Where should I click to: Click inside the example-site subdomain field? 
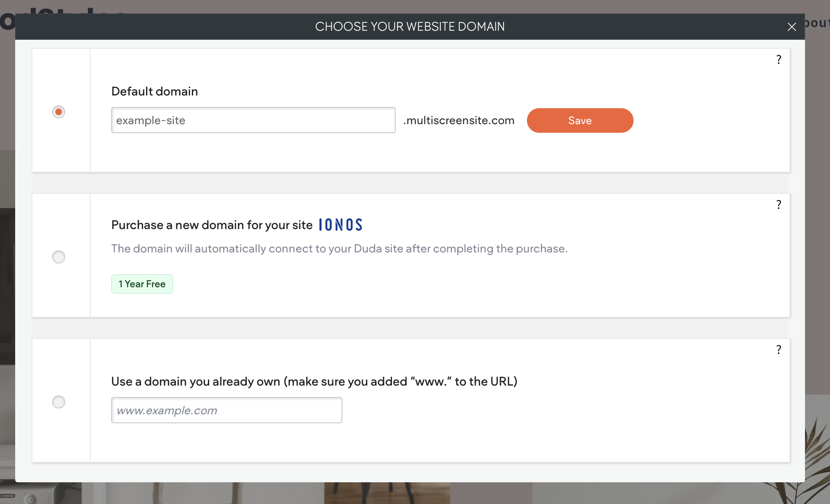click(253, 120)
